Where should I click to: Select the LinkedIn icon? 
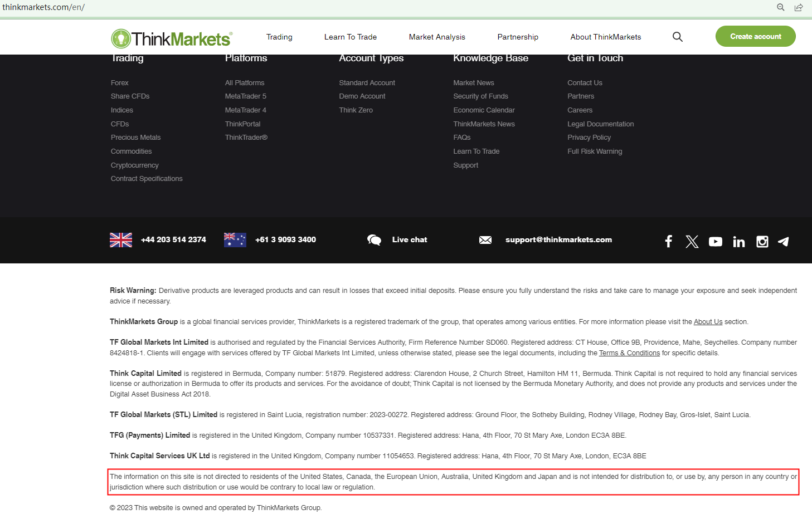point(738,241)
